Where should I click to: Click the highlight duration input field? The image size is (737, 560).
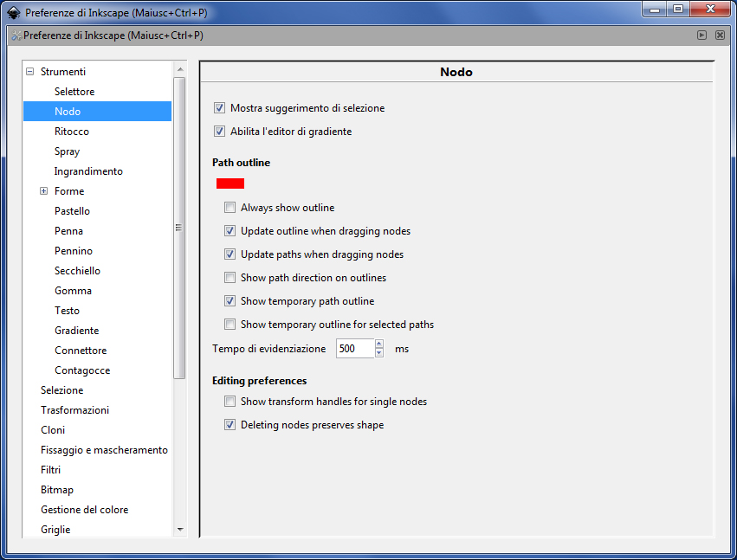pos(355,349)
